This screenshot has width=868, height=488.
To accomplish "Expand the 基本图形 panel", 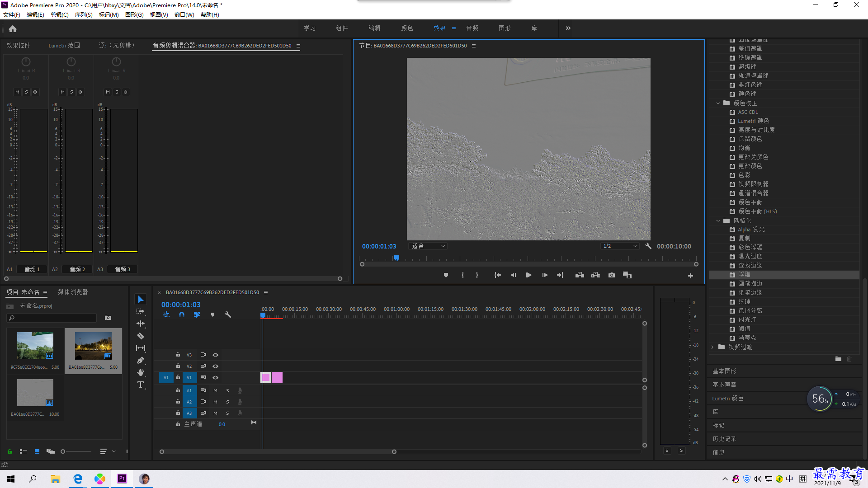I will (x=724, y=371).
